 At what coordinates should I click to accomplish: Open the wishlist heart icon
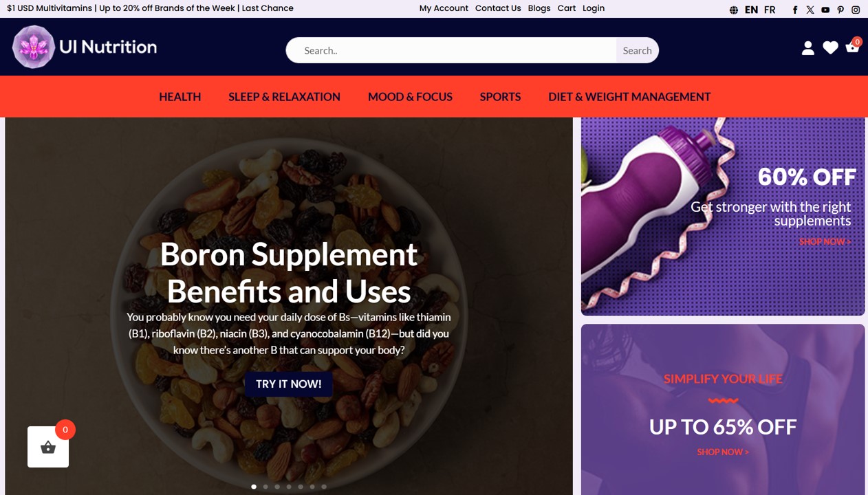click(830, 47)
